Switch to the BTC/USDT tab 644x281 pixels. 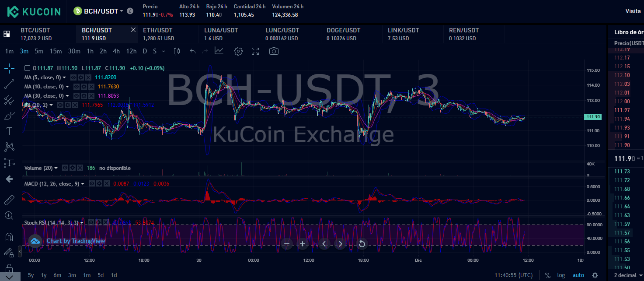click(46, 34)
